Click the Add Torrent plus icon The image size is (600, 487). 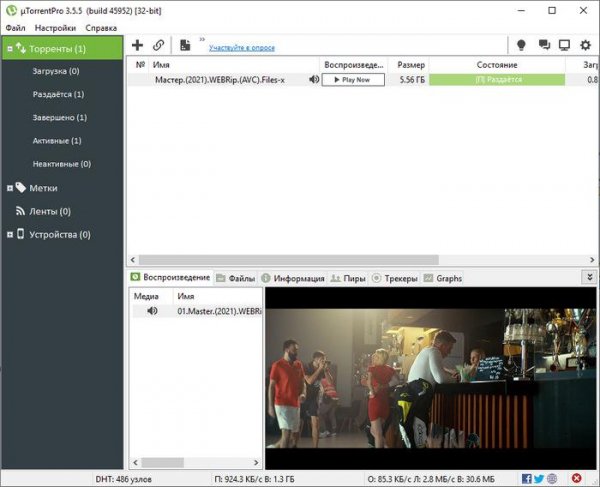pos(137,46)
